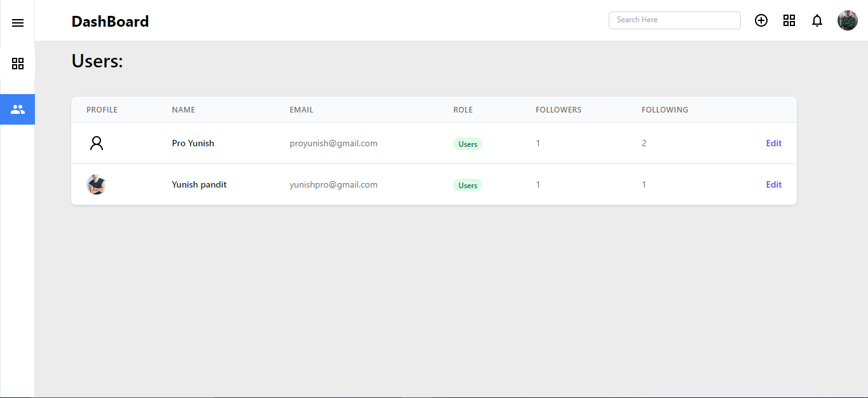The width and height of the screenshot is (868, 398).
Task: Click the Users role badge for Pro Yunish
Action: [467, 143]
